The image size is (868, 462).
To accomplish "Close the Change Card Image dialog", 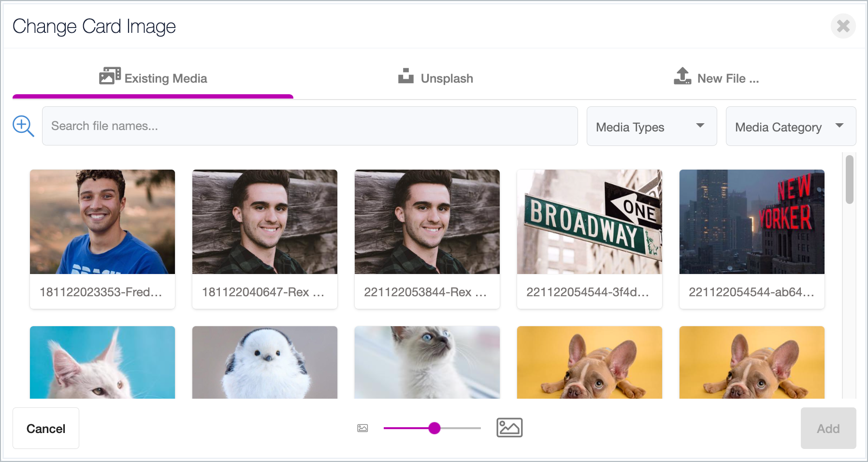I will (843, 26).
